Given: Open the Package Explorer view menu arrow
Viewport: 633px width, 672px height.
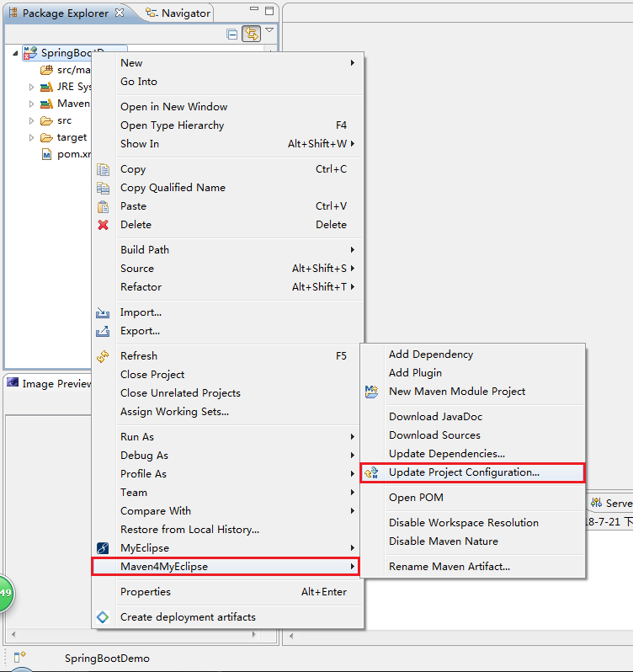Looking at the screenshot, I should (269, 31).
